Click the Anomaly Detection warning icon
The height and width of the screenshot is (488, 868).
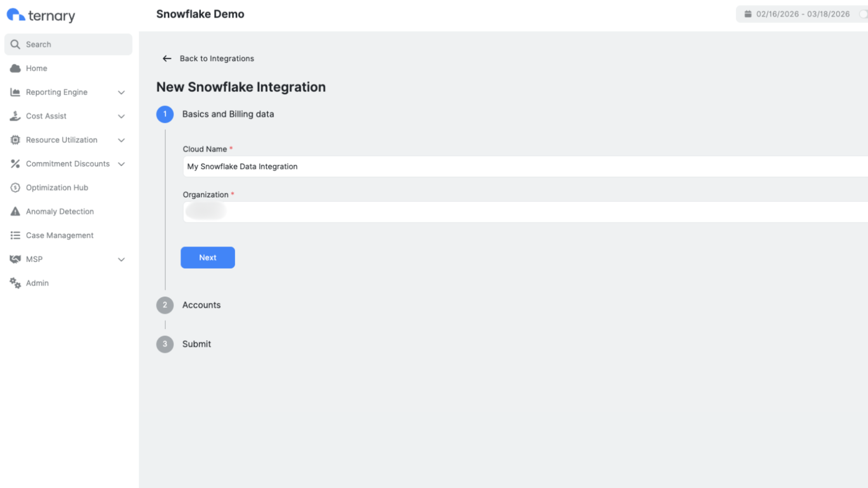[x=15, y=211]
